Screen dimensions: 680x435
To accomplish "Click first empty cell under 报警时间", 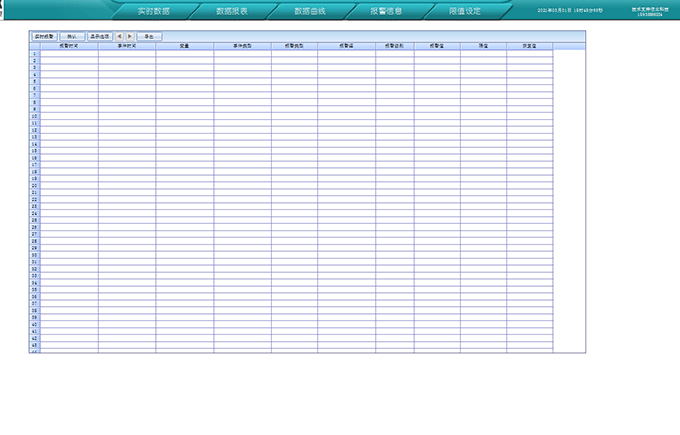I will point(69,54).
